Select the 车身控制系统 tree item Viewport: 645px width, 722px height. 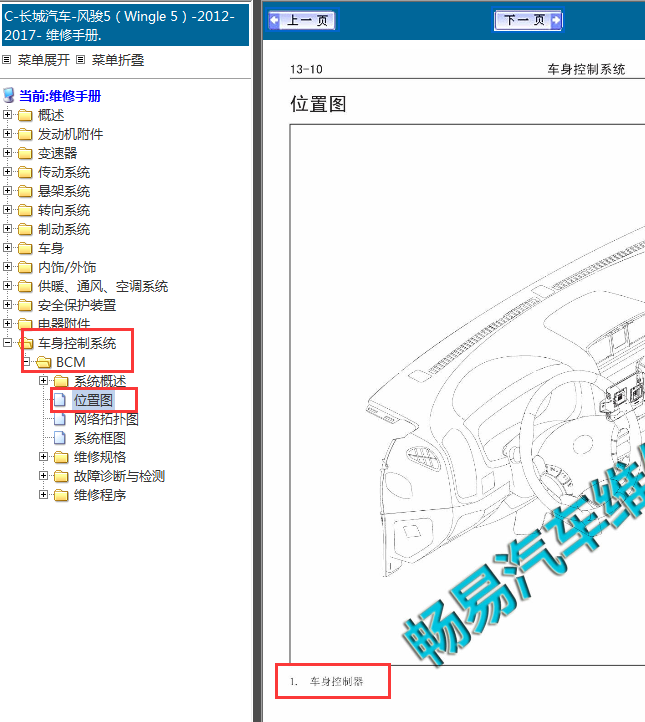click(77, 343)
